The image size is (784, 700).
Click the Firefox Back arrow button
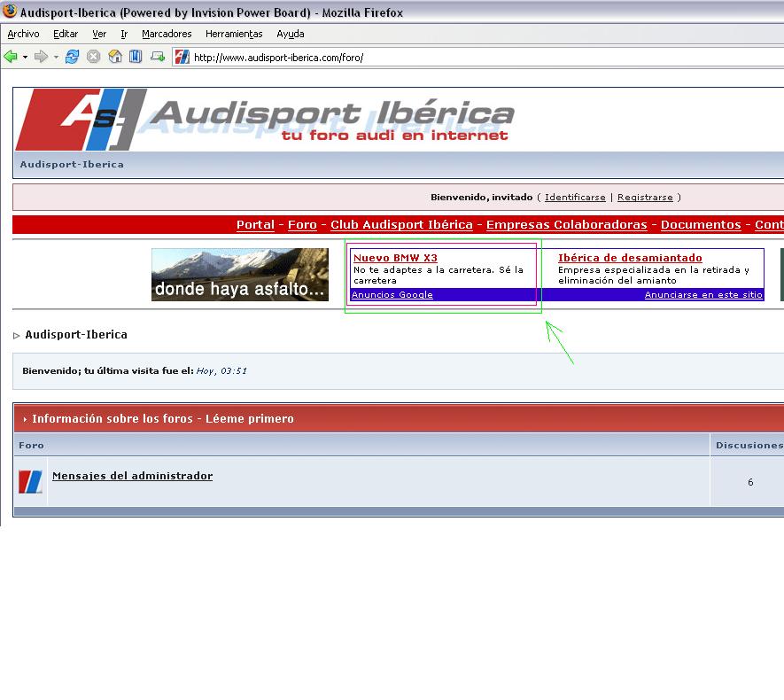pyautogui.click(x=11, y=57)
